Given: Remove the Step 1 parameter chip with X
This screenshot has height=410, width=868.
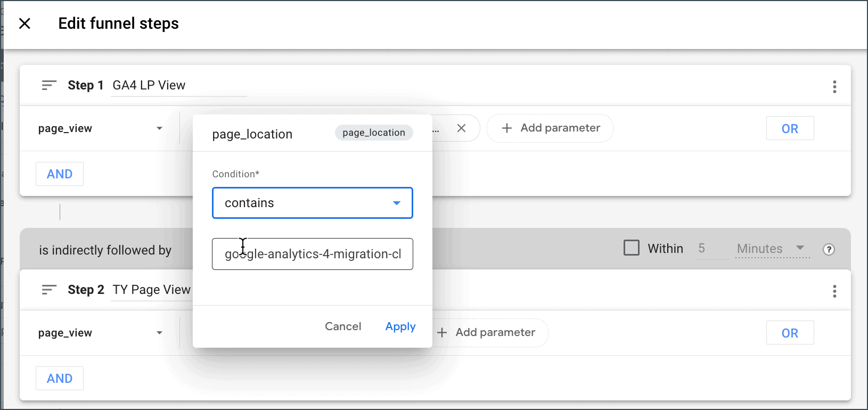Looking at the screenshot, I should pyautogui.click(x=461, y=128).
